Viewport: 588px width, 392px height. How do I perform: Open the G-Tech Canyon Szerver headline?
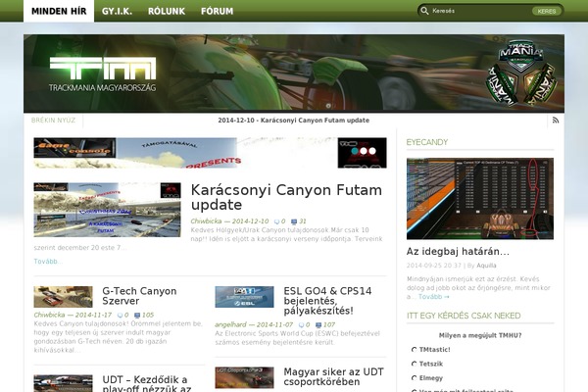tap(139, 296)
